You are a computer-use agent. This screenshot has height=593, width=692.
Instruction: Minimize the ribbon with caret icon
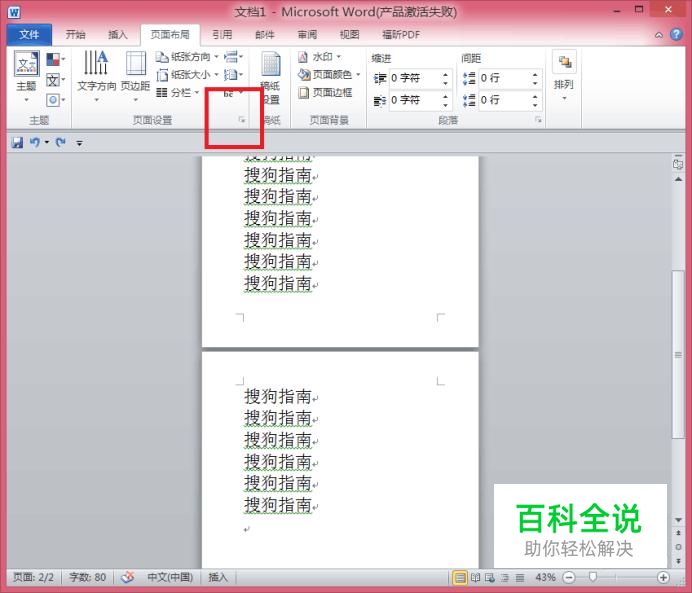(x=659, y=35)
